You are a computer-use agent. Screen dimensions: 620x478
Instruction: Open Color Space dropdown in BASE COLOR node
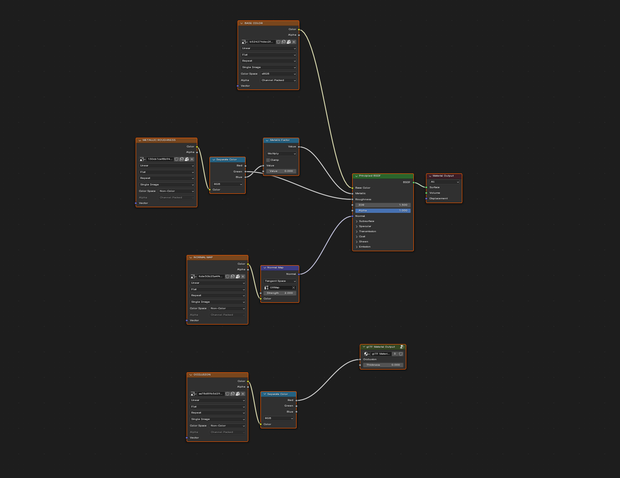[278, 74]
